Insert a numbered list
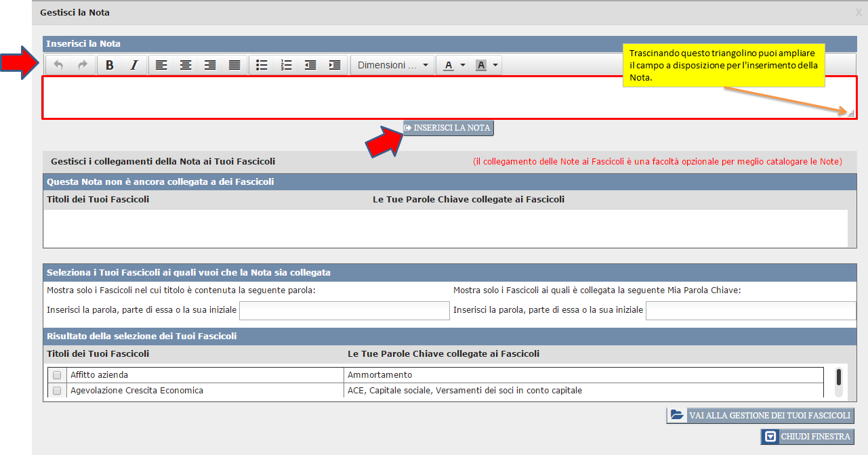This screenshot has width=868, height=455. [286, 65]
